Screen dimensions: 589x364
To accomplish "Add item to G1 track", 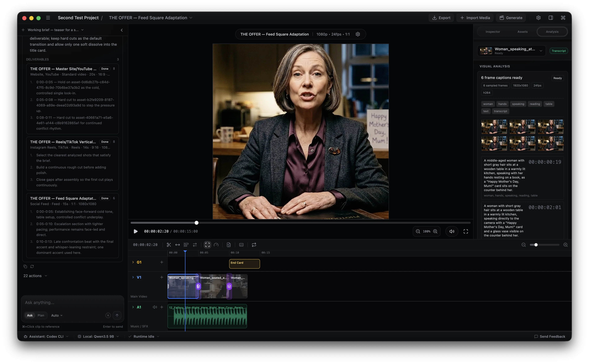I will click(162, 262).
